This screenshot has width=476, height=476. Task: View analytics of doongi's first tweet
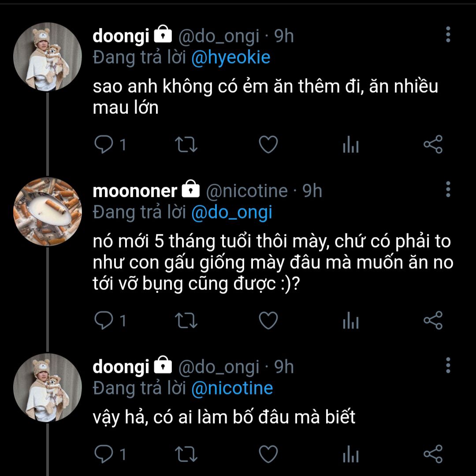pos(351,145)
